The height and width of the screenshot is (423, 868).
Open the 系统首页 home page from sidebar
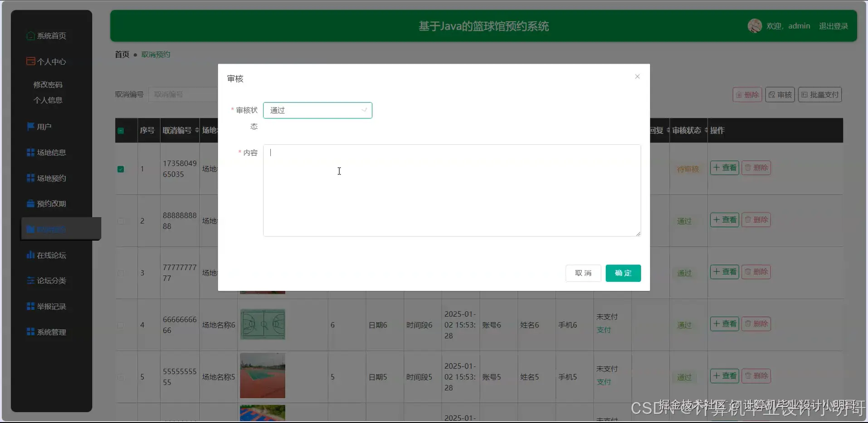pos(51,36)
